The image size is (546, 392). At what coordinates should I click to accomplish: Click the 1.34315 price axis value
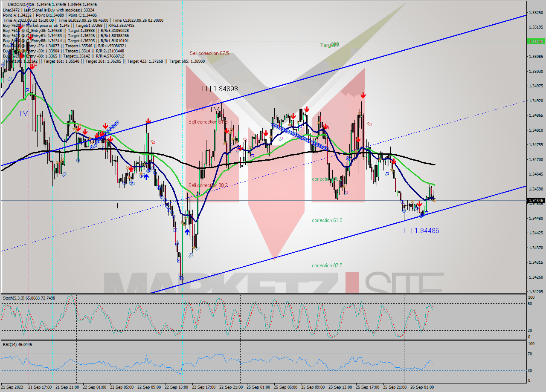(x=535, y=262)
